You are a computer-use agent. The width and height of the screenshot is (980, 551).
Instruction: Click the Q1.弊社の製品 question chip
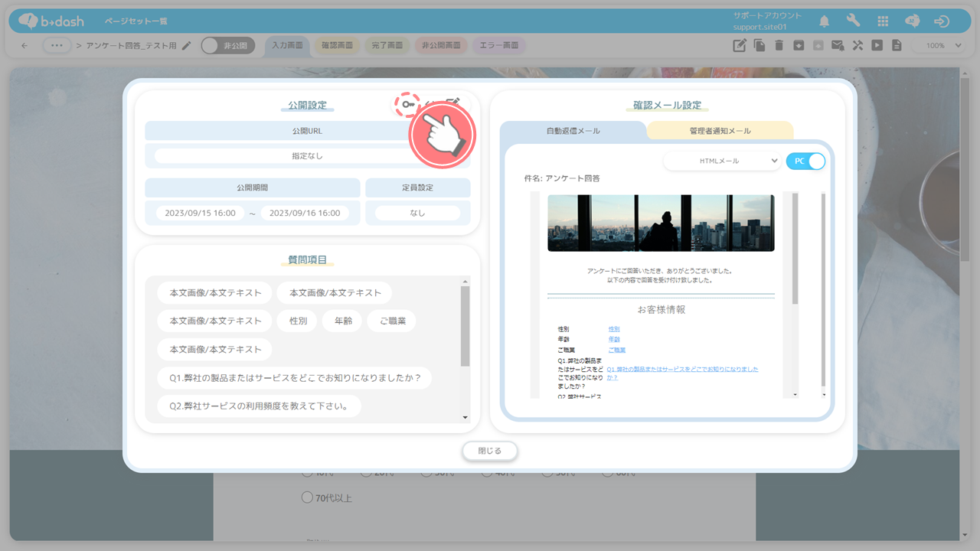tap(295, 378)
